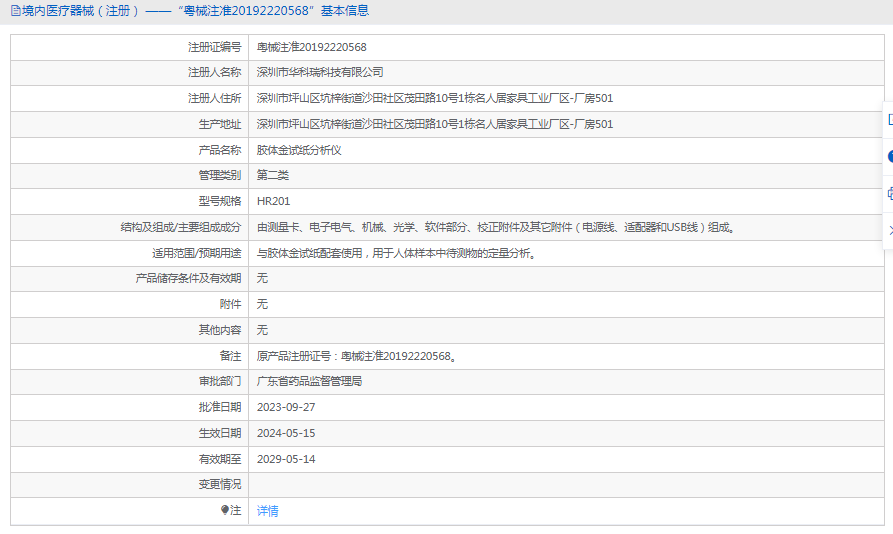Viewport: 893px width, 534px height.
Task: Click the 生效日期 label cell
Action: click(x=129, y=433)
